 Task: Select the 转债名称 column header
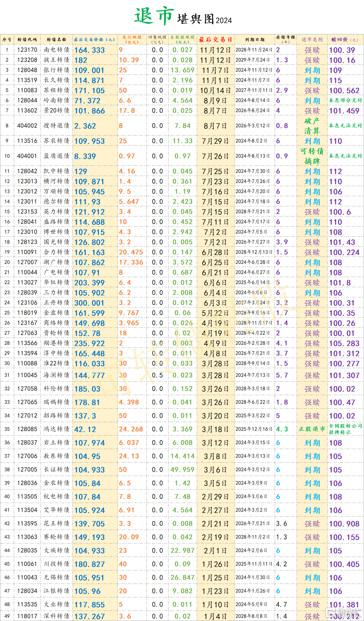pos(56,39)
